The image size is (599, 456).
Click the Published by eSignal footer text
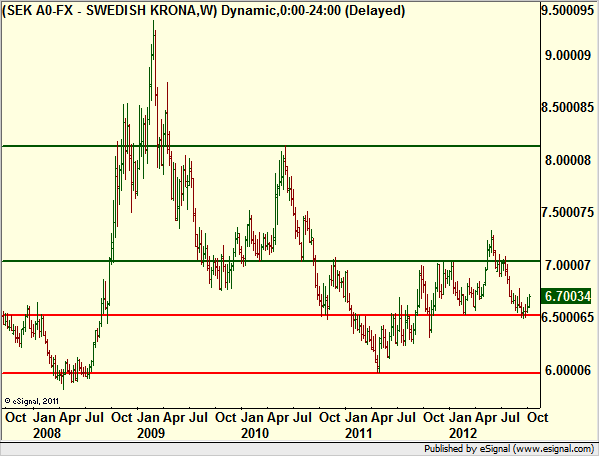pyautogui.click(x=509, y=448)
